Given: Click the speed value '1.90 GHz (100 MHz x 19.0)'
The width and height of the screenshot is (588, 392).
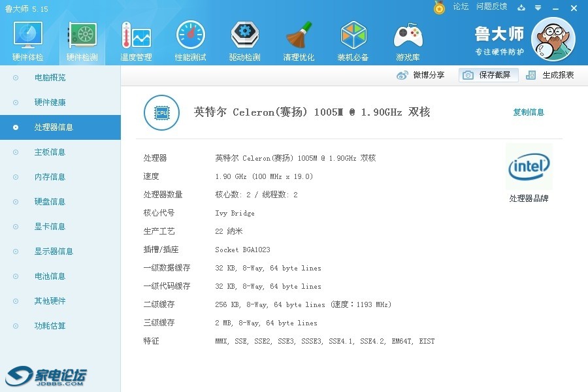Looking at the screenshot, I should pyautogui.click(x=264, y=176).
